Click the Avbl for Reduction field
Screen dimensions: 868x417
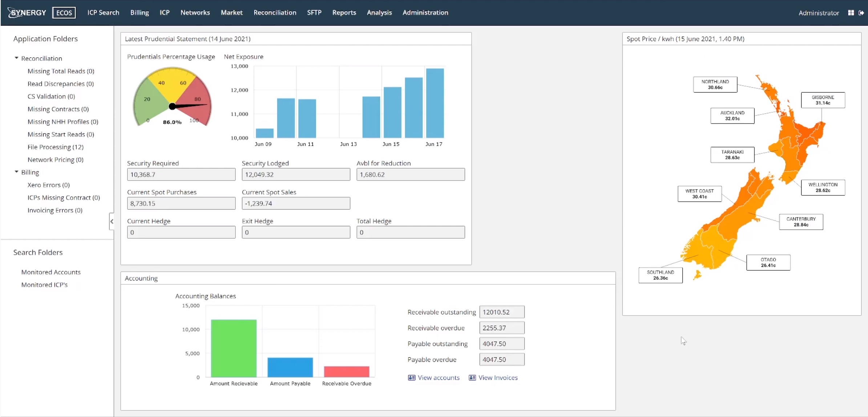(x=411, y=174)
